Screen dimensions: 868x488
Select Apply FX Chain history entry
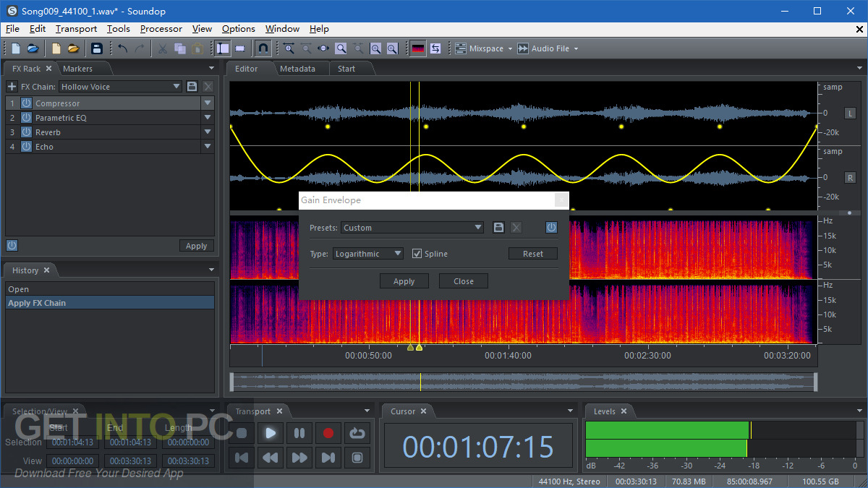coord(110,303)
